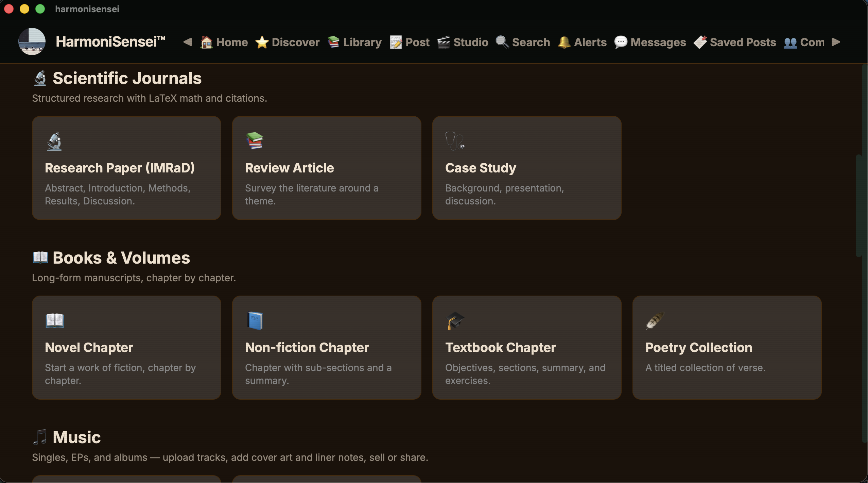Click the page vertical scrollbar thumb
Viewport: 868px width, 483px height.
tap(859, 206)
